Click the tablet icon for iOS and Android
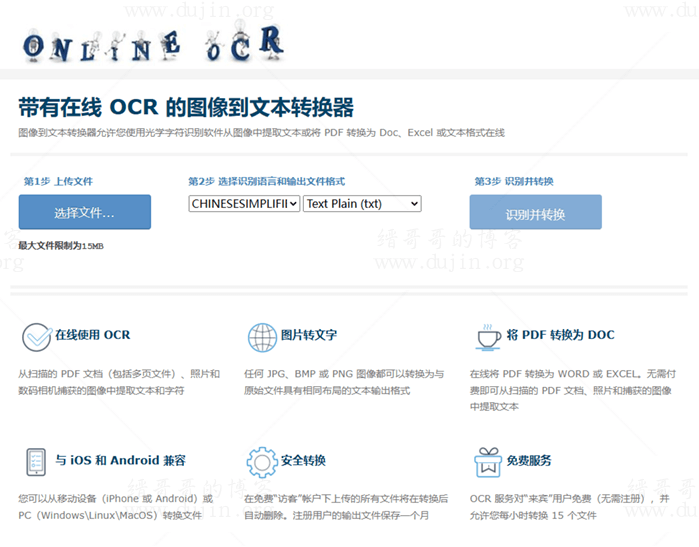Screen dimensions: 699x547 click(36, 462)
